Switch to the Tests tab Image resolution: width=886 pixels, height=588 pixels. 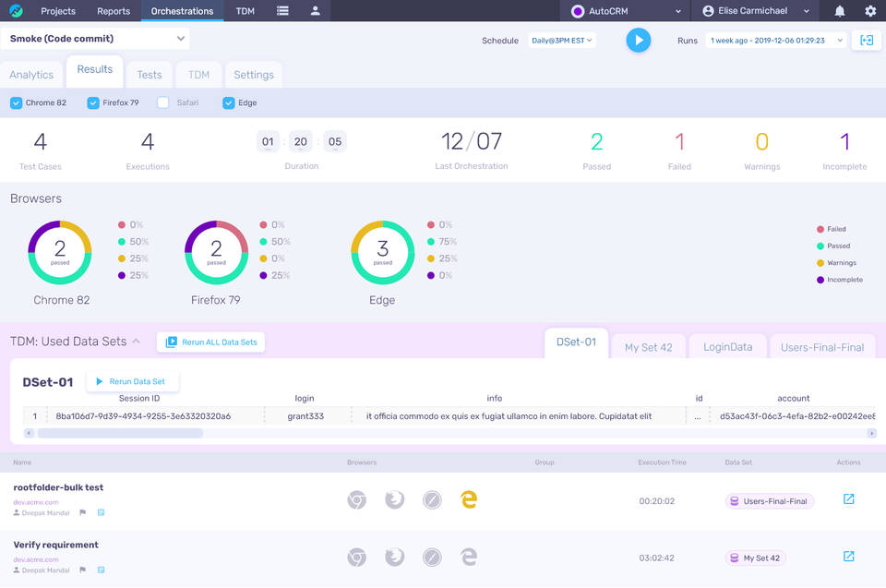149,74
